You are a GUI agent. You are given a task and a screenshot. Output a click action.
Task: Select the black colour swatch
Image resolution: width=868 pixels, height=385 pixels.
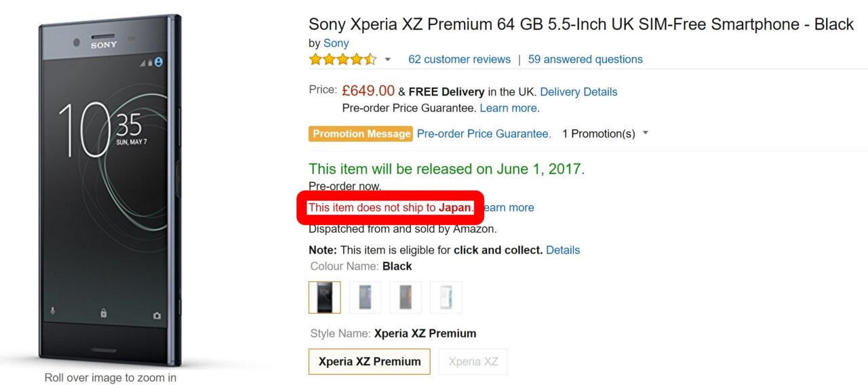[x=325, y=298]
